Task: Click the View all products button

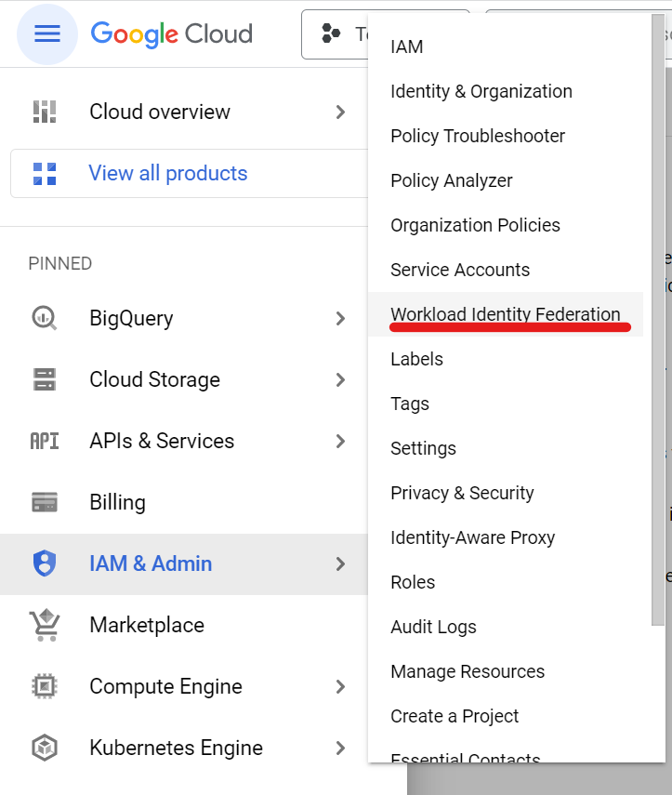Action: [x=167, y=173]
